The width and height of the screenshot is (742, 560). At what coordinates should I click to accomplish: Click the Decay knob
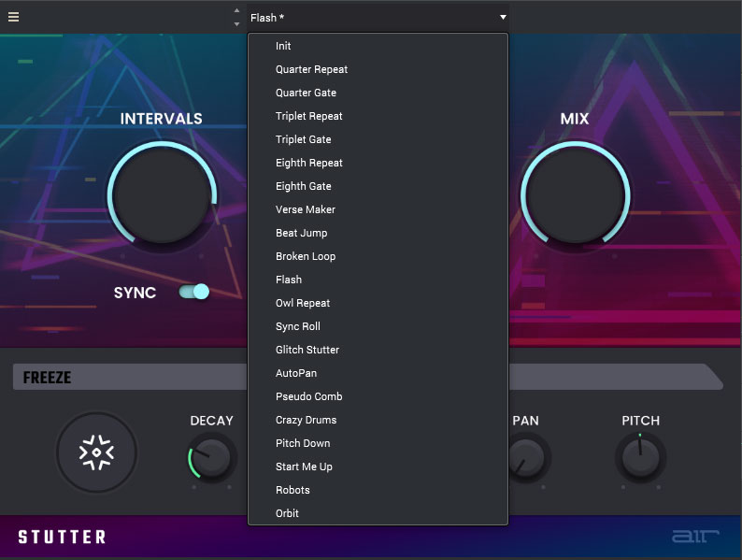210,458
